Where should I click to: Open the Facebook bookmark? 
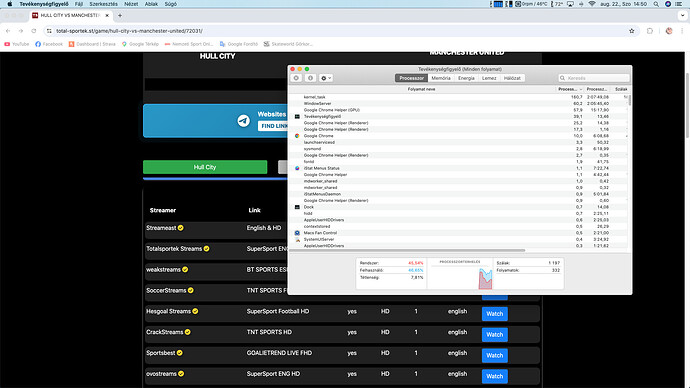pyautogui.click(x=49, y=44)
